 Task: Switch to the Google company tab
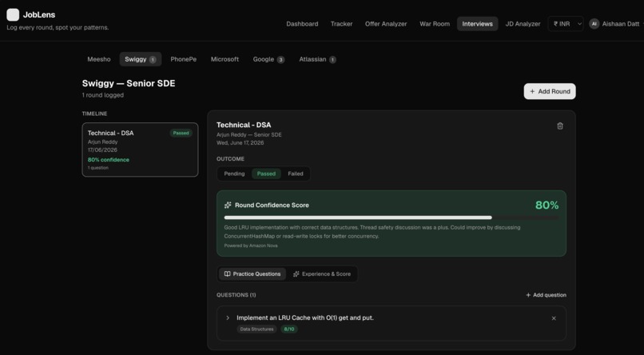pos(268,59)
